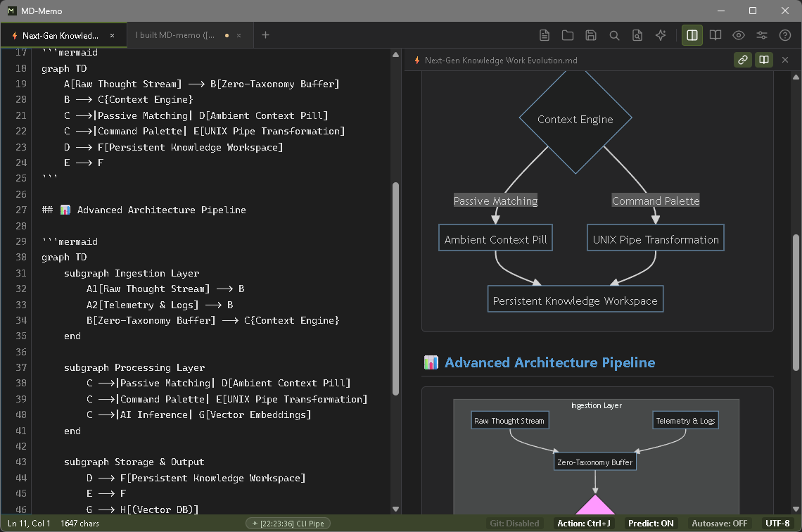The height and width of the screenshot is (532, 802).
Task: Click the Zero-Taxonomy Buffer node in preview
Action: [x=595, y=462]
